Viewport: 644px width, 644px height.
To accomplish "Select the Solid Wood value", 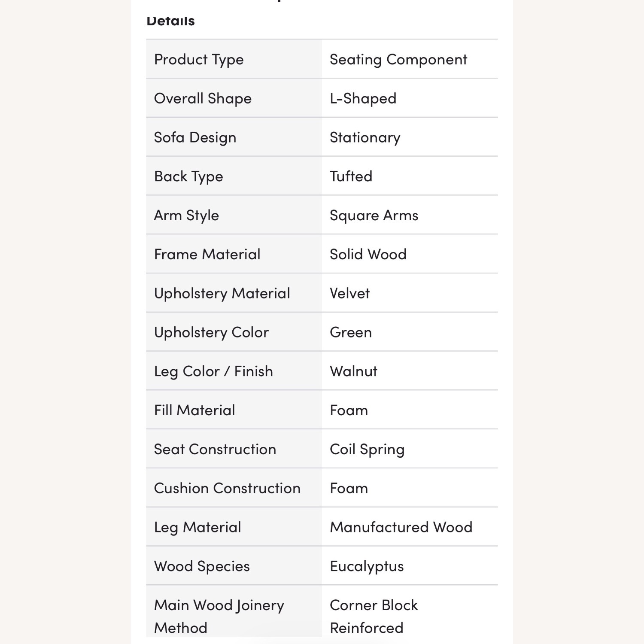I will pyautogui.click(x=368, y=254).
